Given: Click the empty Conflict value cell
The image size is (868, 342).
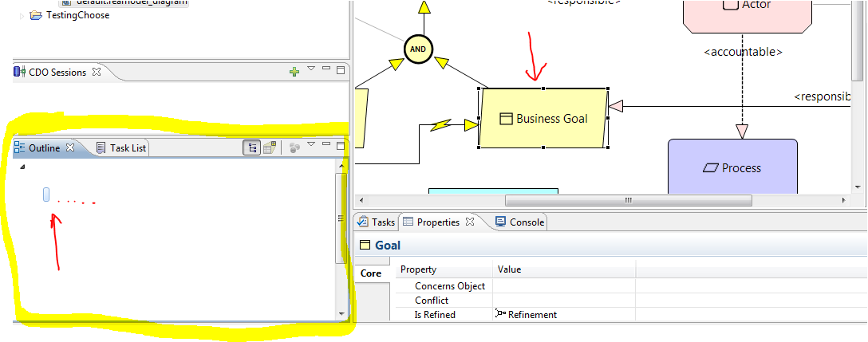Looking at the screenshot, I should tap(564, 301).
